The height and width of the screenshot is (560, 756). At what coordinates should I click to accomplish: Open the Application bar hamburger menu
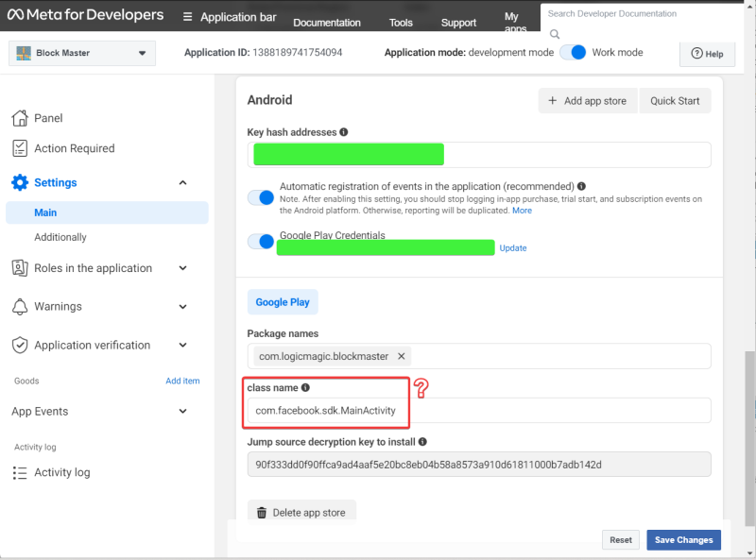(187, 17)
